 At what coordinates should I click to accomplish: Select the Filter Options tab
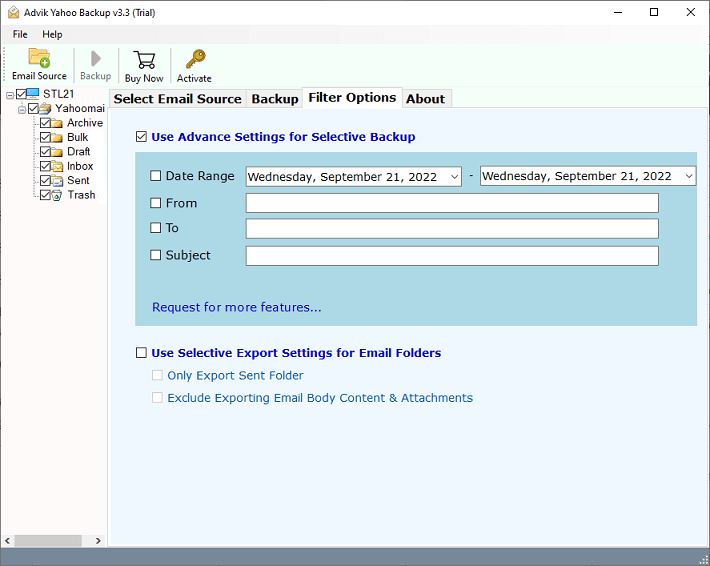pos(352,97)
